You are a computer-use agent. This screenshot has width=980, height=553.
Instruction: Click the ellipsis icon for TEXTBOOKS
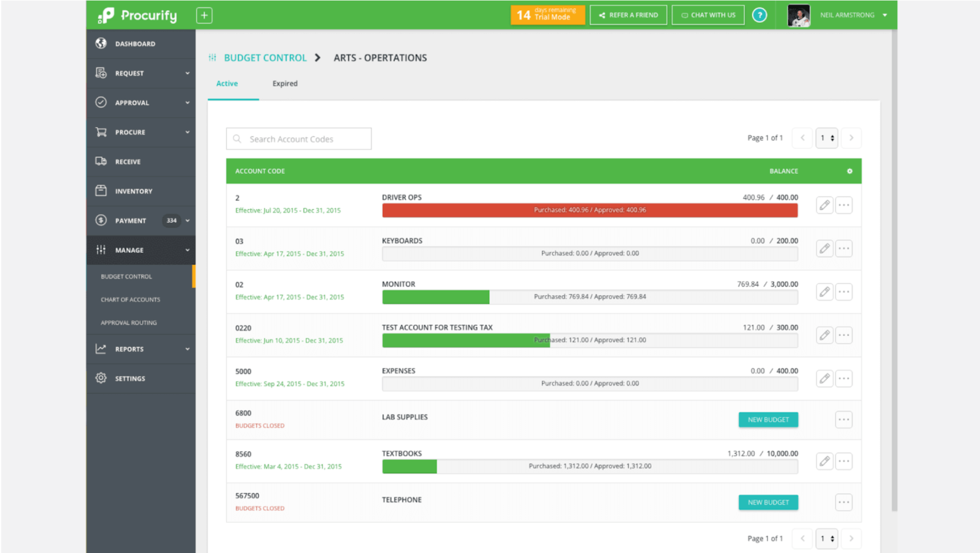pyautogui.click(x=844, y=461)
